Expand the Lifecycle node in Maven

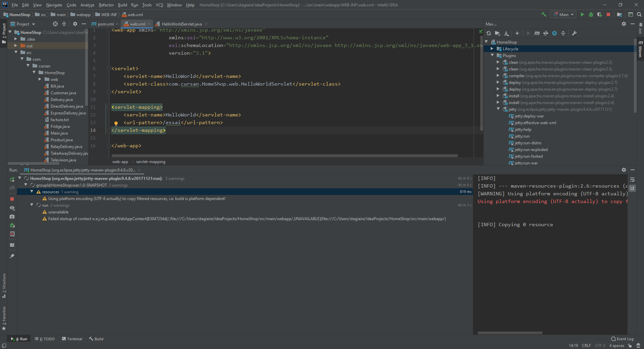[492, 49]
